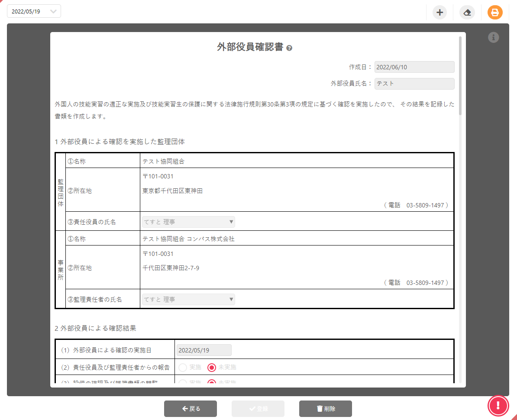
Task: Click the help question mark beside title
Action: click(x=289, y=48)
